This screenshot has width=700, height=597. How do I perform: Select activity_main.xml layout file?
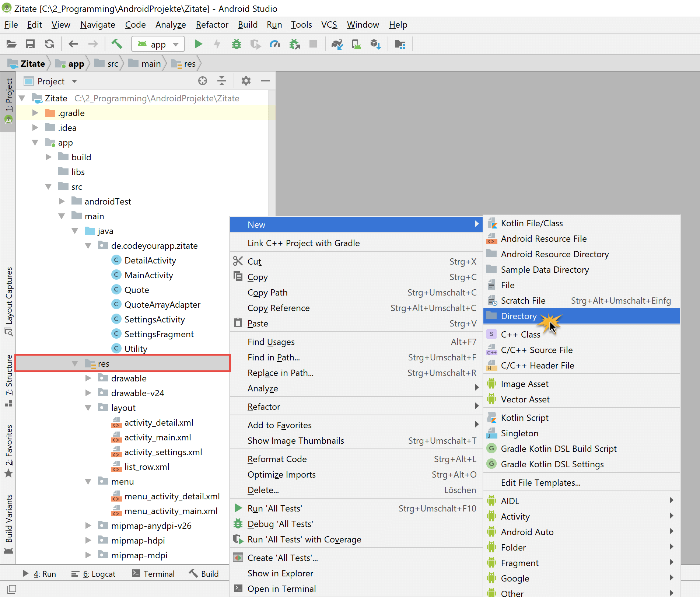tap(158, 437)
